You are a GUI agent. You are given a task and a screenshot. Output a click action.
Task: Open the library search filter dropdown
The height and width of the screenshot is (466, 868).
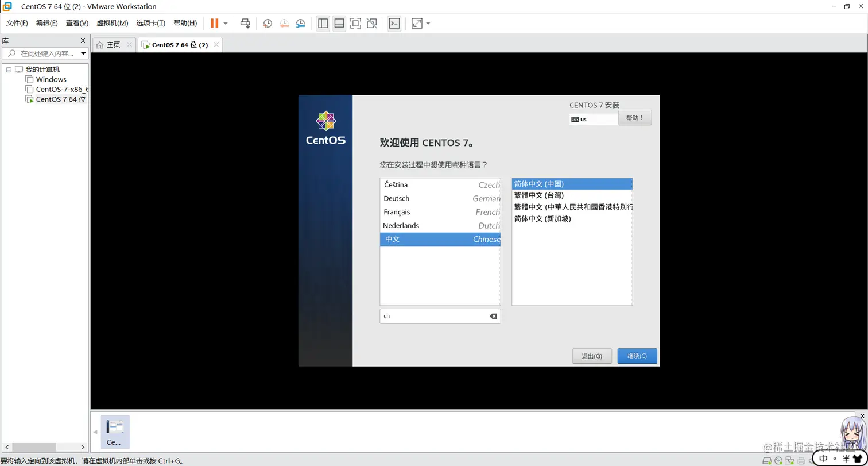coord(84,53)
